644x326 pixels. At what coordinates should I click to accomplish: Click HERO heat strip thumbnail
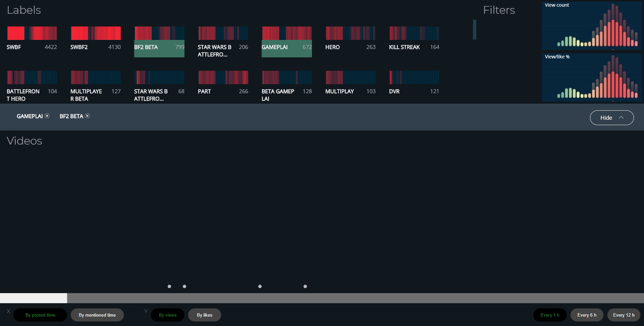tap(351, 33)
